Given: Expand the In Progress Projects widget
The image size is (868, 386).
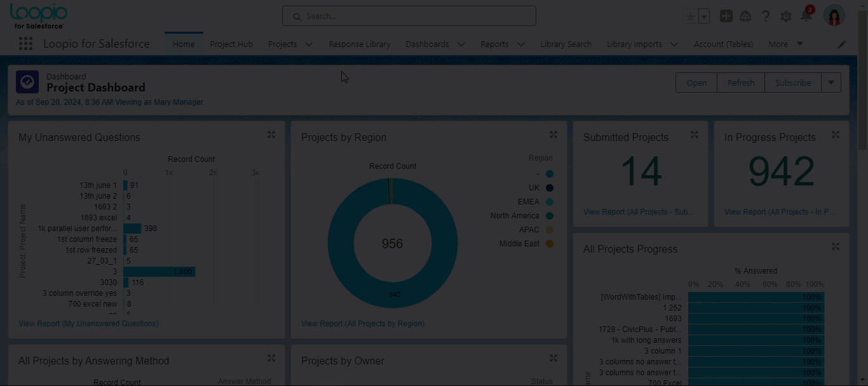Looking at the screenshot, I should point(836,135).
